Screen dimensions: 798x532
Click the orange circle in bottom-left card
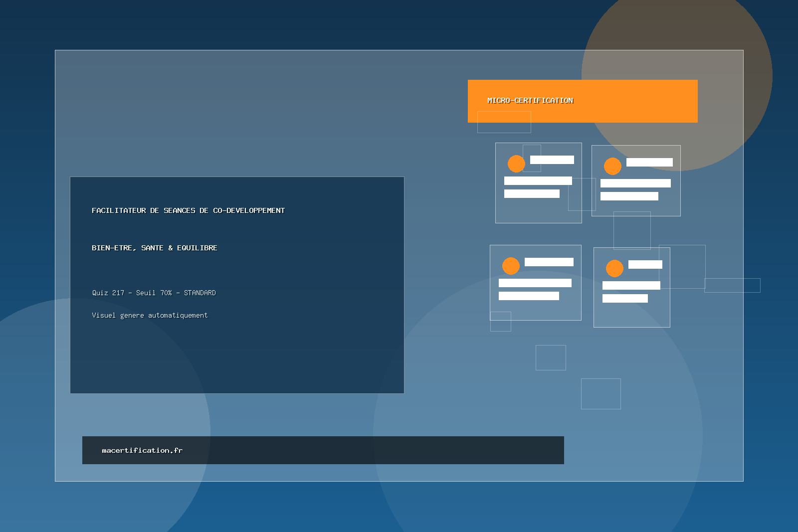[511, 266]
